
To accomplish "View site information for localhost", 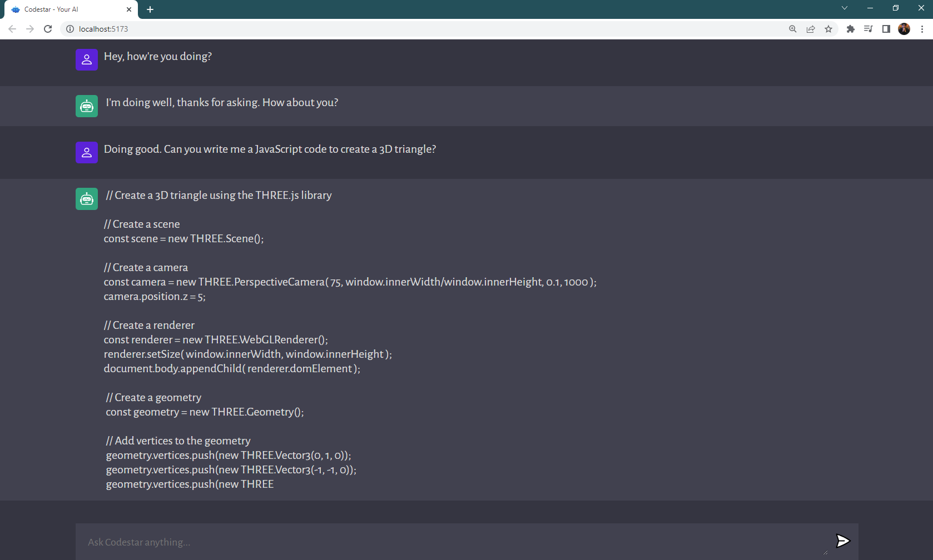I will point(70,29).
